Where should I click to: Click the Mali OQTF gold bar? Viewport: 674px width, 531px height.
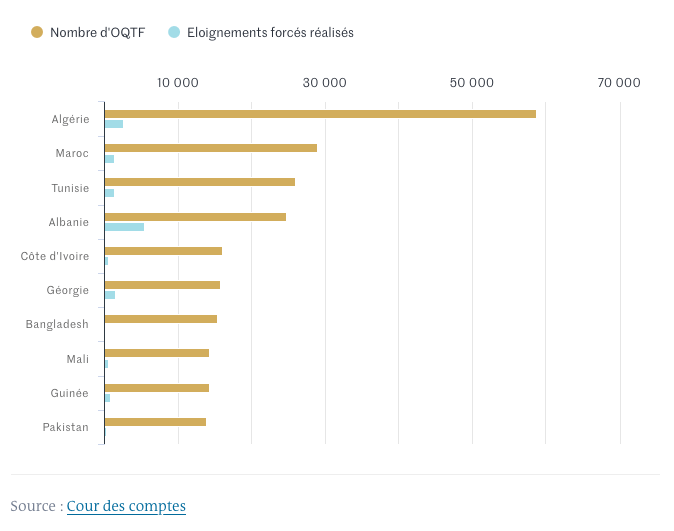click(x=156, y=353)
